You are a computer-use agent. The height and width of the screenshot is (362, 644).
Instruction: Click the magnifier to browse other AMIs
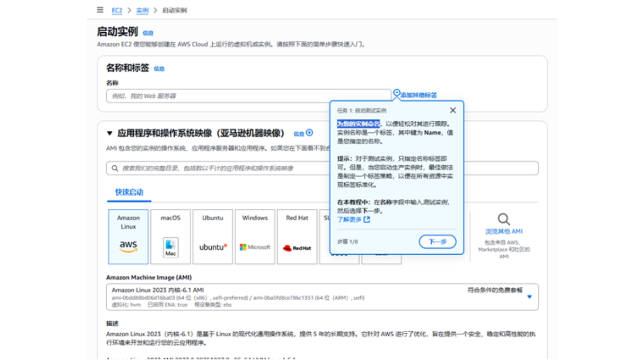[x=504, y=219]
